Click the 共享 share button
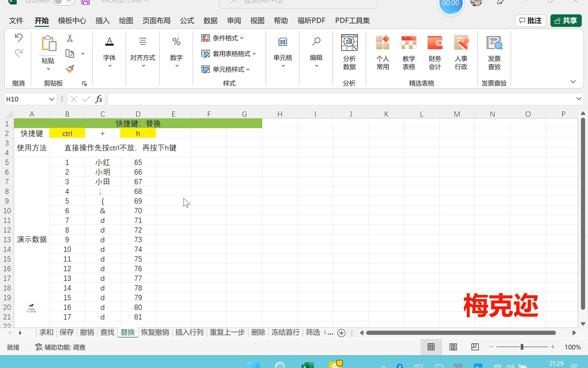This screenshot has height=368, width=588. tap(566, 21)
